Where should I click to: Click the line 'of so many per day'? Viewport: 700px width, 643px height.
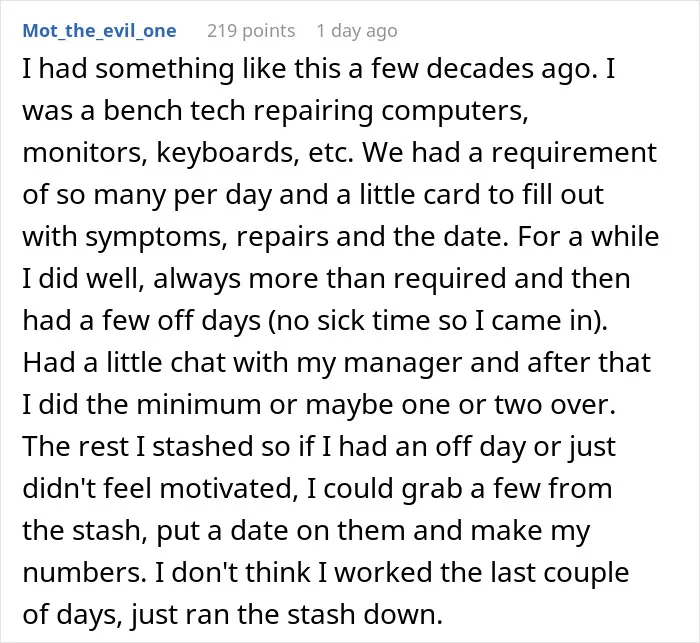coord(147,195)
